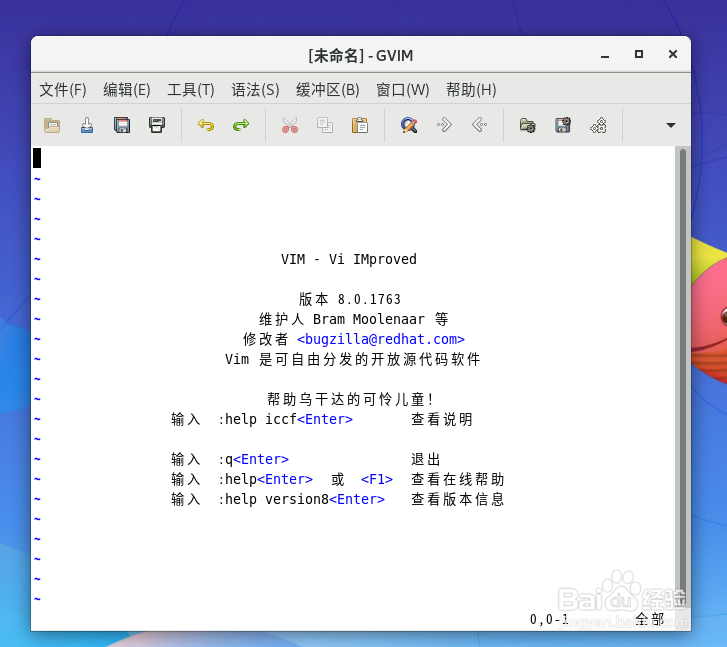Screen dimensions: 727x647
Task: Click the Print toolbar icon
Action: coord(157,125)
